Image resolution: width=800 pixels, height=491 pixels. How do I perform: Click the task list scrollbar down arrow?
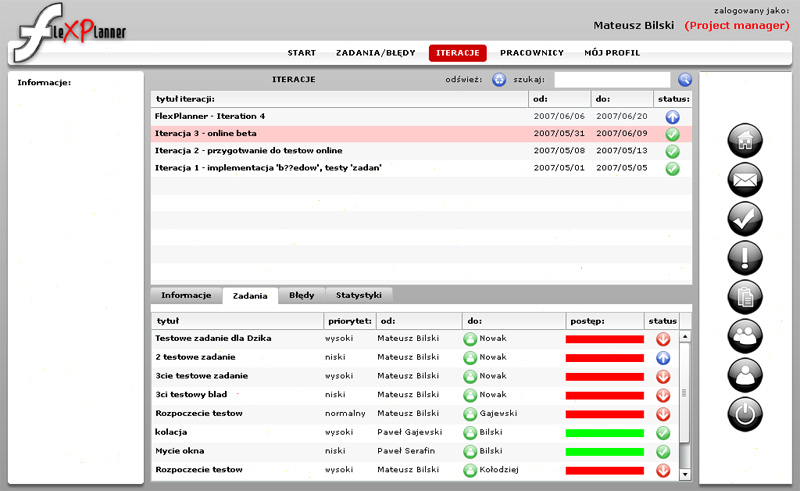[x=685, y=474]
